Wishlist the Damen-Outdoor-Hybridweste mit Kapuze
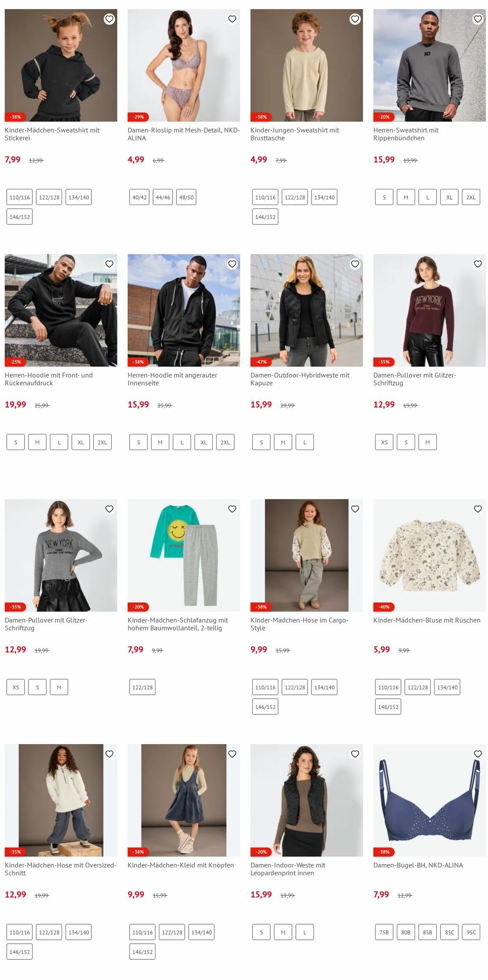This screenshot has height=980, width=488. [355, 264]
